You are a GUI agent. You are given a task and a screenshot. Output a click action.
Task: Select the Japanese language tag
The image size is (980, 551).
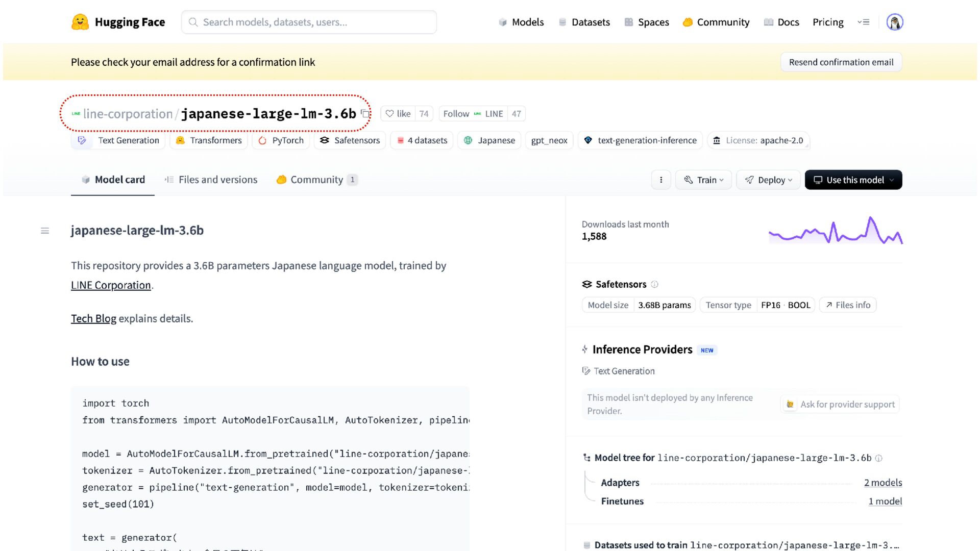[489, 140]
